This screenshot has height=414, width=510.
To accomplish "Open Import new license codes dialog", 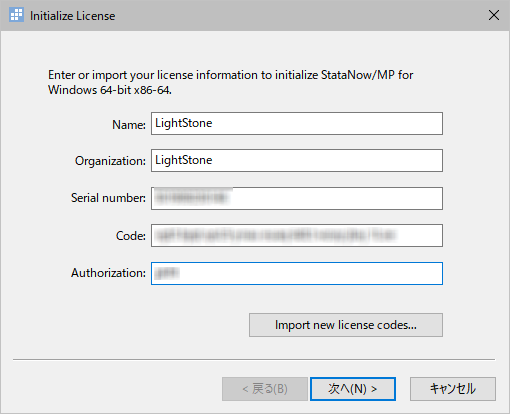I will click(346, 325).
